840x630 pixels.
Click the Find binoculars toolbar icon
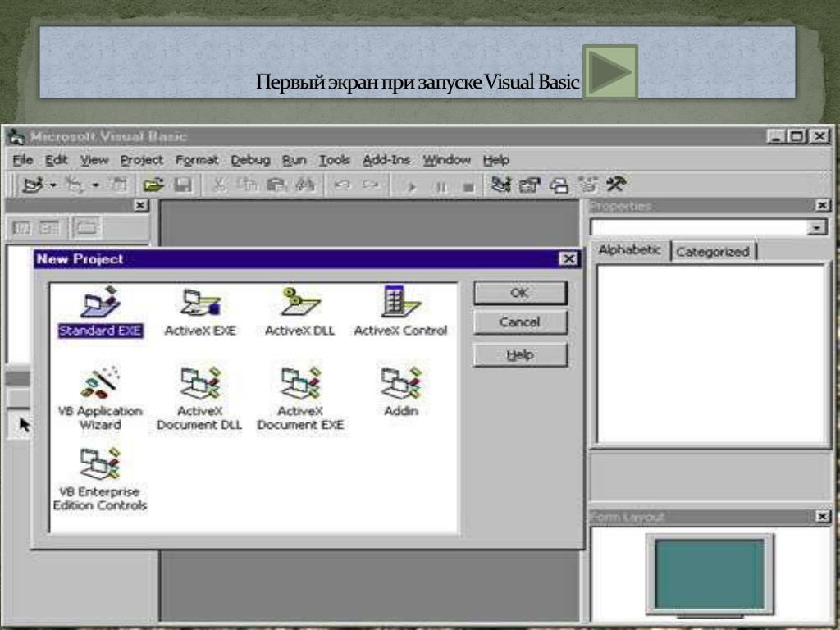click(305, 185)
